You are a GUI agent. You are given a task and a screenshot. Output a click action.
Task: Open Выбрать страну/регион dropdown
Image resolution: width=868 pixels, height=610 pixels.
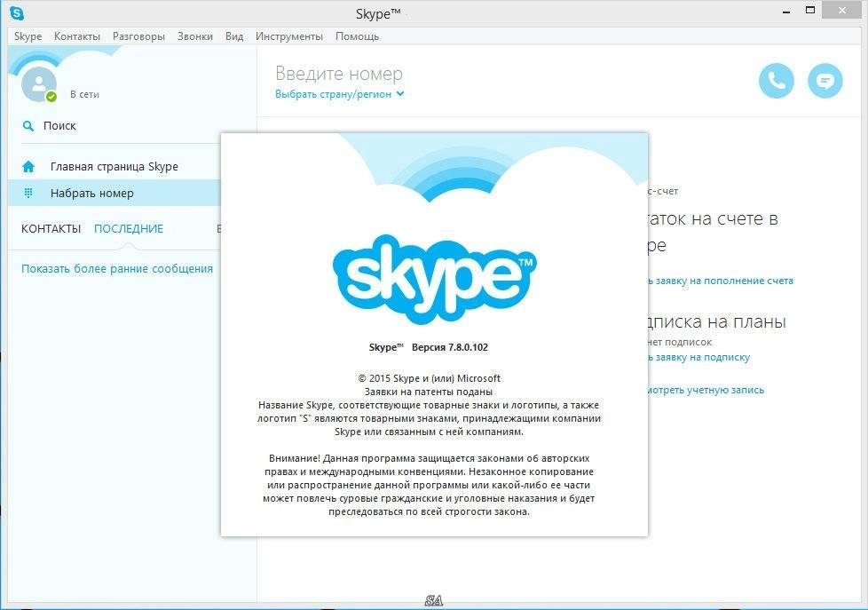pyautogui.click(x=339, y=94)
